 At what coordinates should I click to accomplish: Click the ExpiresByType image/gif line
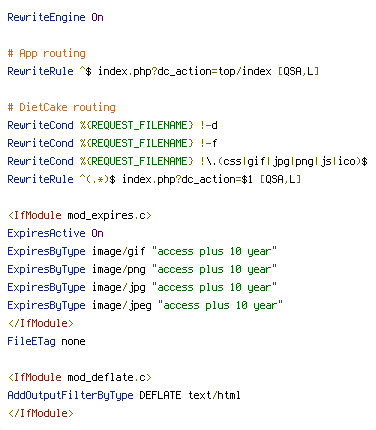(142, 251)
